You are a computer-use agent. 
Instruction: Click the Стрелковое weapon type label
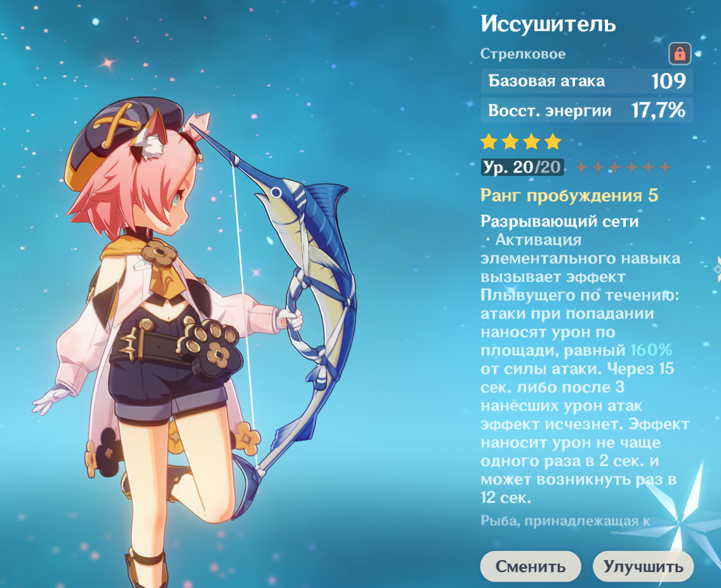(x=523, y=54)
